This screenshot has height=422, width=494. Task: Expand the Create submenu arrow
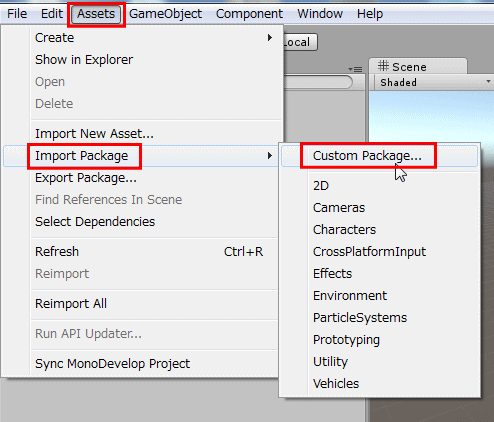tap(270, 38)
